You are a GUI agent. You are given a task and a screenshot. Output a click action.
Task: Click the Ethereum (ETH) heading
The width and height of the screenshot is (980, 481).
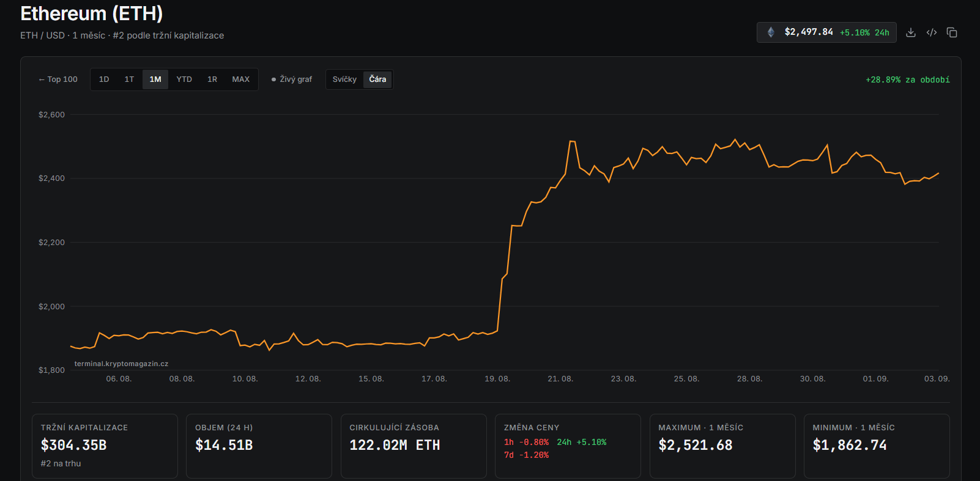[92, 13]
